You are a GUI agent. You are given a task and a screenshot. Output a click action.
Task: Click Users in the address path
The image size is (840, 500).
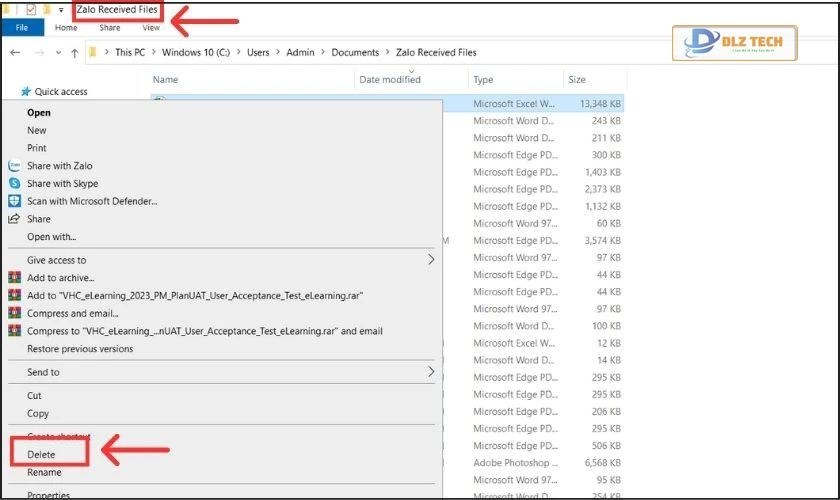coord(258,53)
